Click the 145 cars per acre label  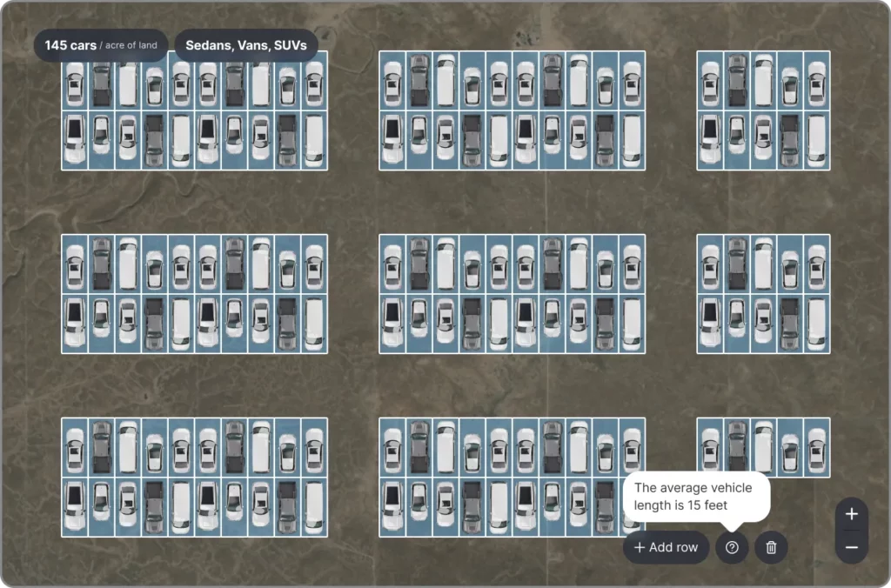tap(100, 44)
